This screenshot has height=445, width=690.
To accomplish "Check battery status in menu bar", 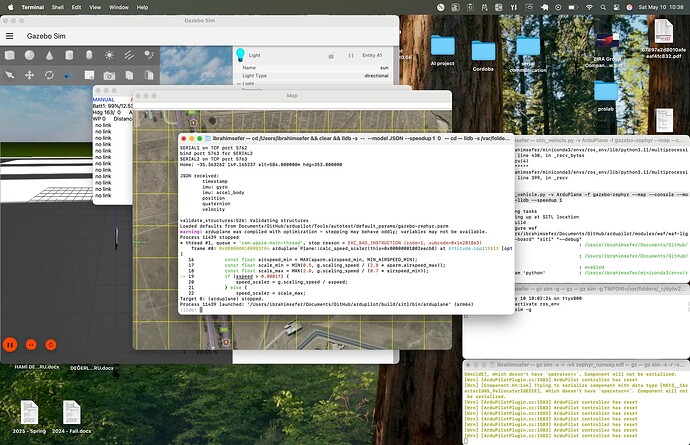I will (x=573, y=7).
